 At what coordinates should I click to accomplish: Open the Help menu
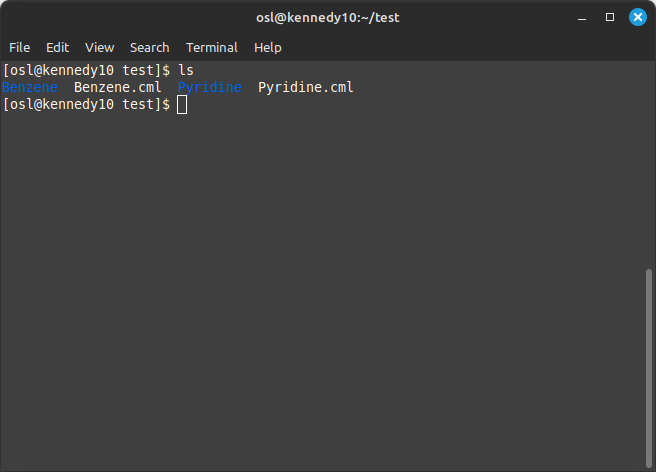pyautogui.click(x=268, y=48)
